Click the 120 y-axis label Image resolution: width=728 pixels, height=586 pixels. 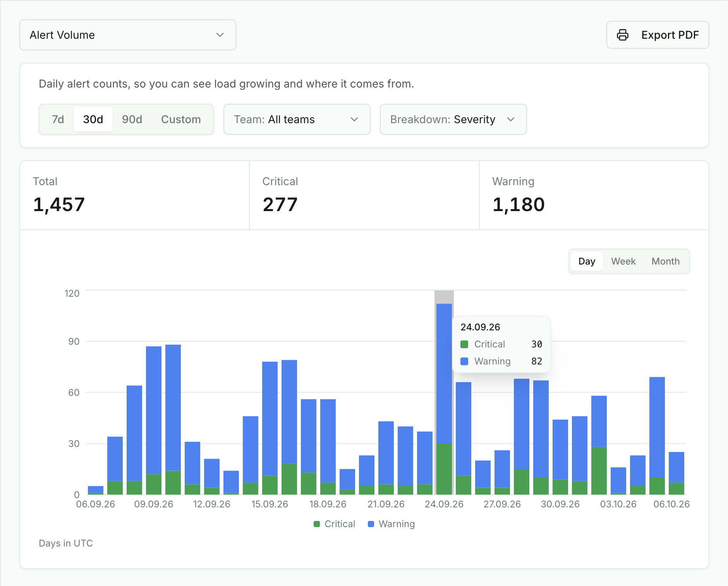tap(72, 294)
